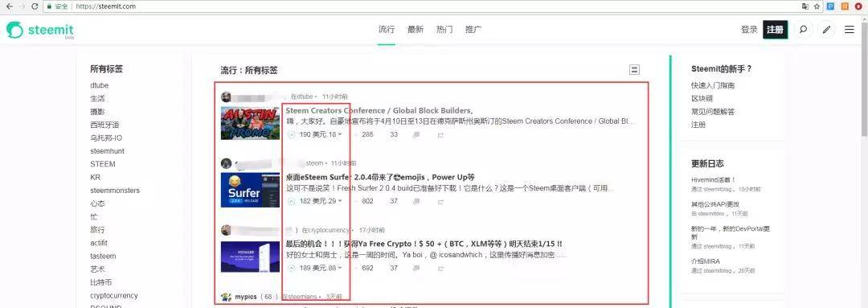Click author avatar on eSteem Surfer post
The height and width of the screenshot is (308, 868).
pyautogui.click(x=226, y=163)
